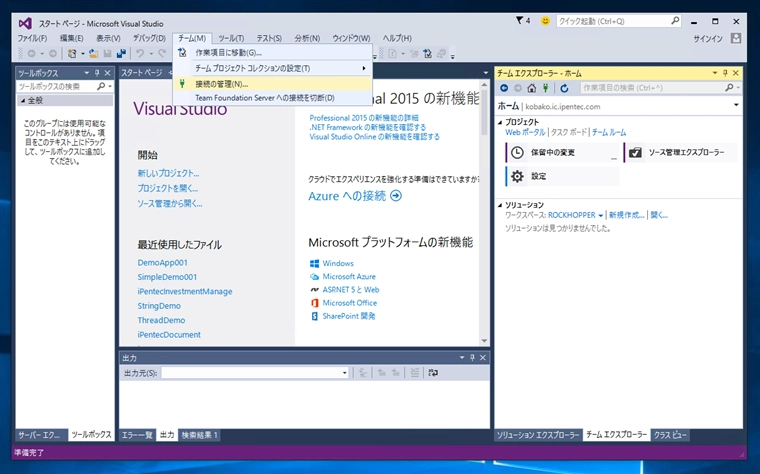Click the New Project toolbar icon

pyautogui.click(x=72, y=53)
